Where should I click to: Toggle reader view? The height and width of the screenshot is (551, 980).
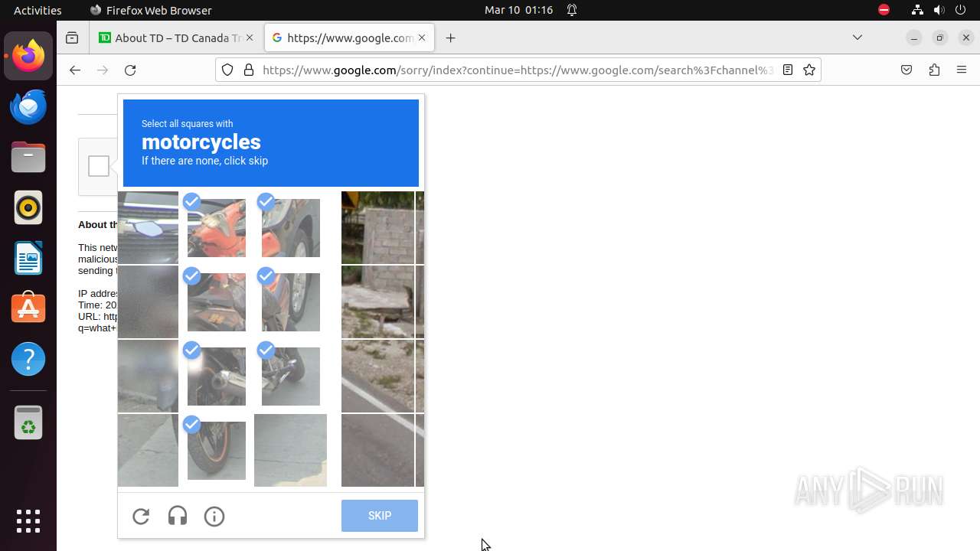787,70
